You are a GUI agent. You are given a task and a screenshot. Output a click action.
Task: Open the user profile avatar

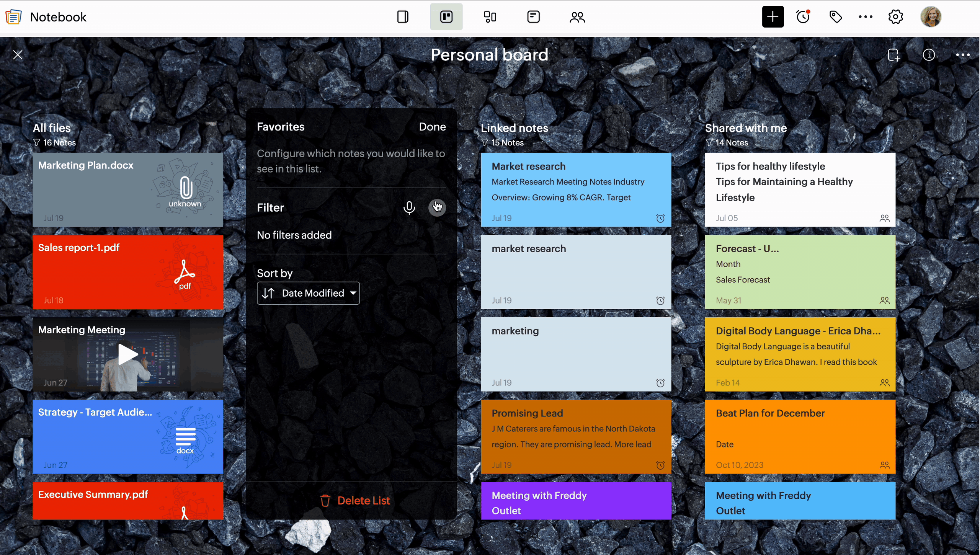[x=931, y=17]
